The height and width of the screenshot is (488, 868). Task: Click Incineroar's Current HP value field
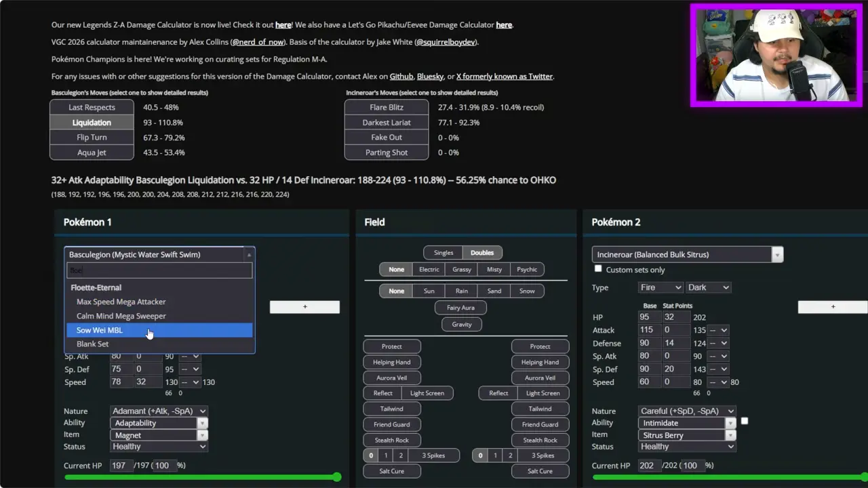click(650, 466)
